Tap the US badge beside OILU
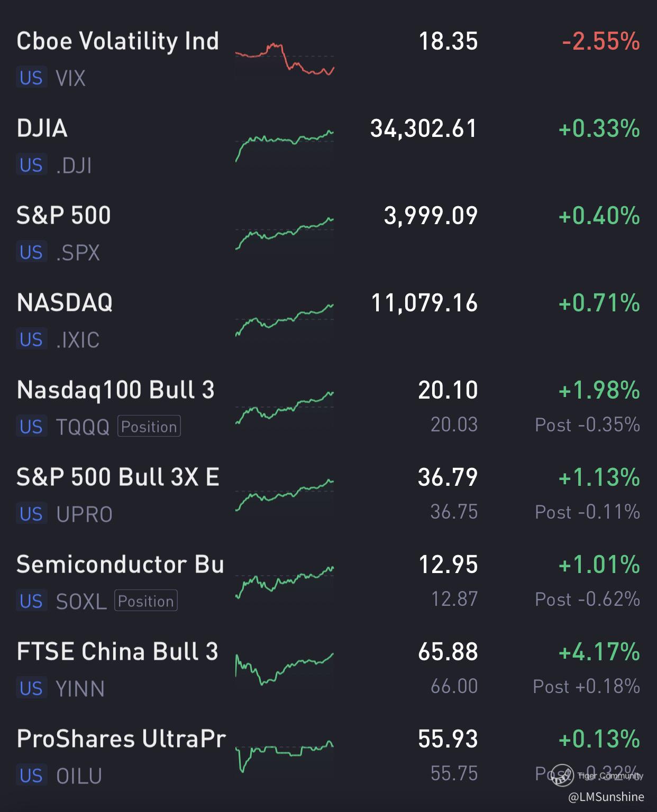 pyautogui.click(x=31, y=776)
